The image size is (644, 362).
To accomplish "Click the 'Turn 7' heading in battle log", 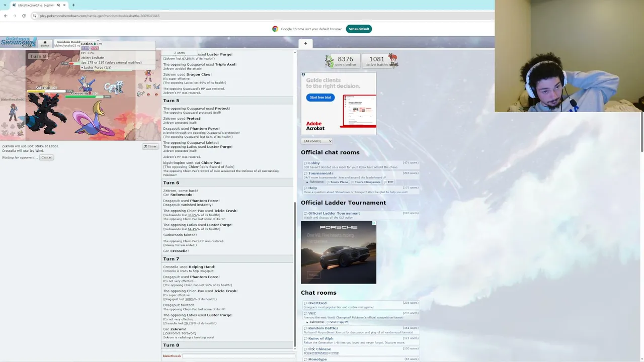I will tap(171, 259).
